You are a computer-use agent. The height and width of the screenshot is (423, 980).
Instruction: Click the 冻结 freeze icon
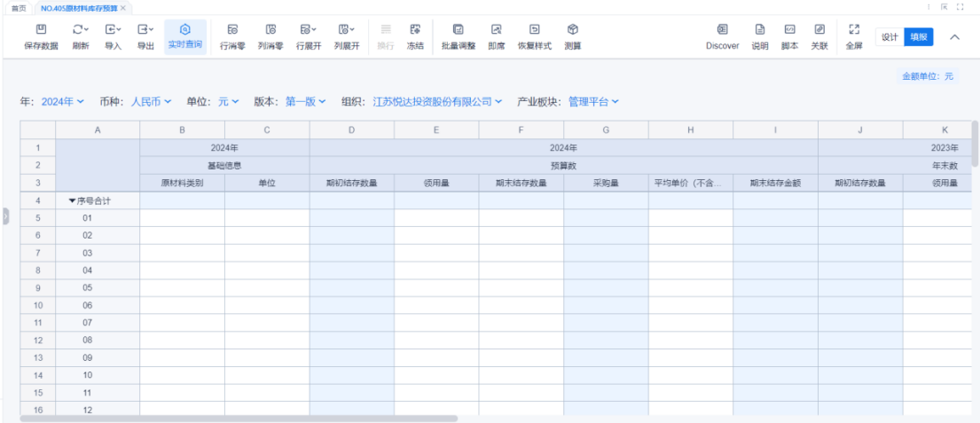414,30
